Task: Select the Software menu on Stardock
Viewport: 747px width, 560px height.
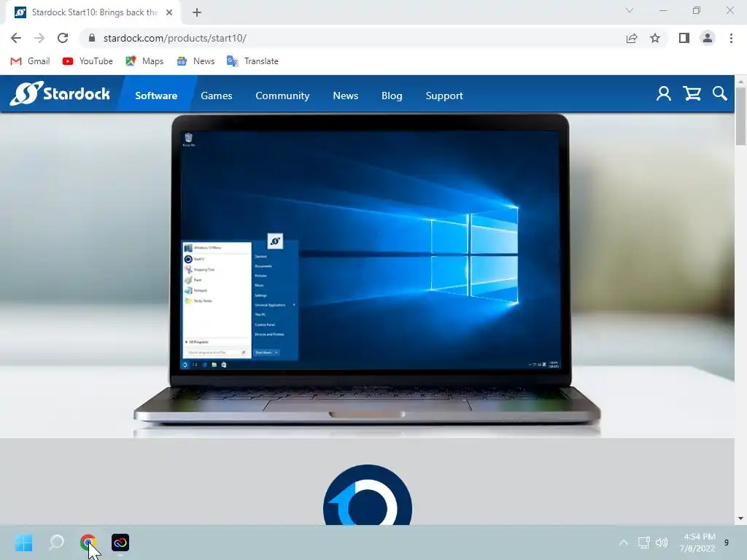Action: pyautogui.click(x=156, y=96)
